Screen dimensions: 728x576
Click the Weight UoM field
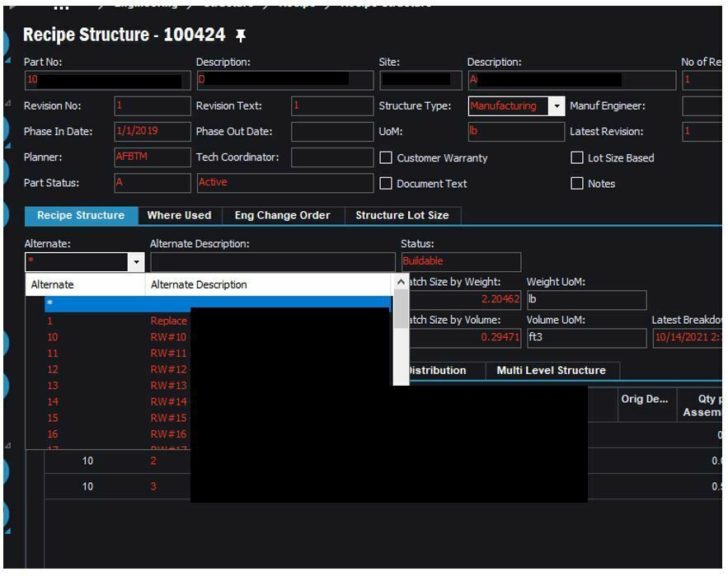click(x=587, y=300)
